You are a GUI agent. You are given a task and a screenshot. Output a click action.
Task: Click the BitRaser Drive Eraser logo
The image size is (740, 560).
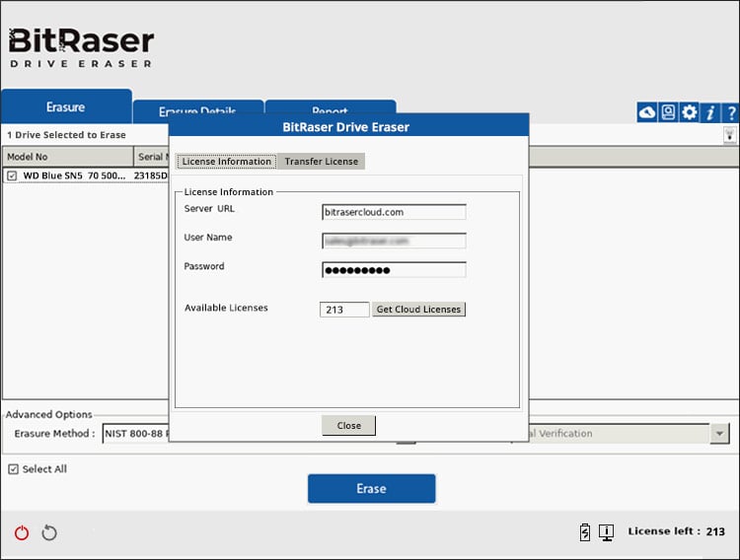tap(81, 47)
